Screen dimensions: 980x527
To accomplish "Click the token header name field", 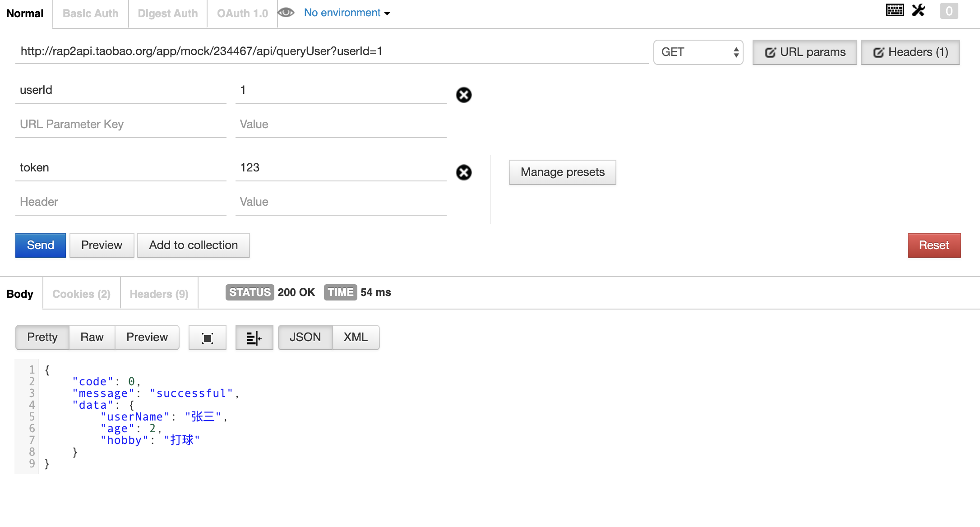I will (121, 168).
